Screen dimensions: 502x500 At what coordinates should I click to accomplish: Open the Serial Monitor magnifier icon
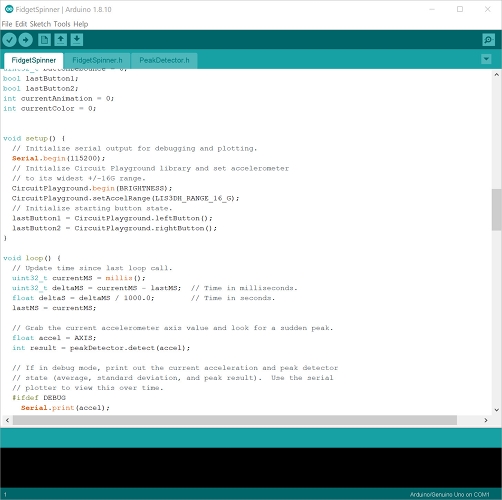(488, 40)
